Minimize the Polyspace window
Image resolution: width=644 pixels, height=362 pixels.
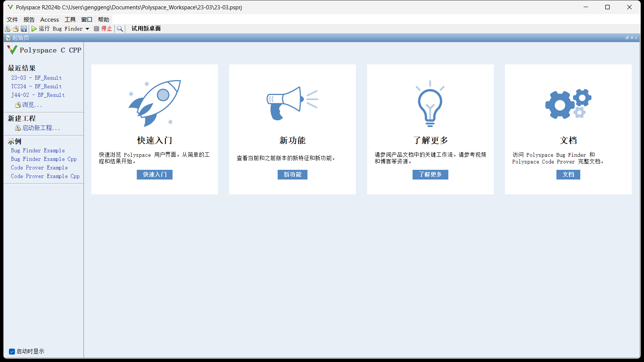pos(586,7)
